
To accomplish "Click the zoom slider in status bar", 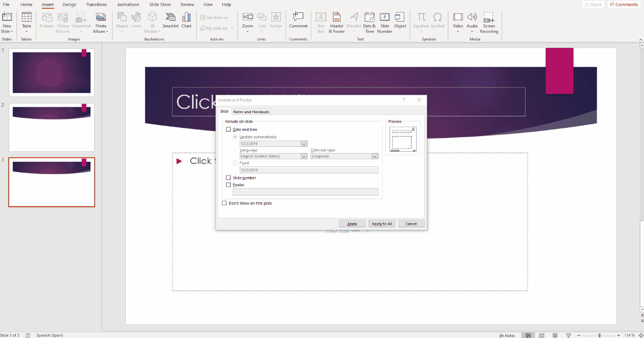I will click(x=599, y=335).
